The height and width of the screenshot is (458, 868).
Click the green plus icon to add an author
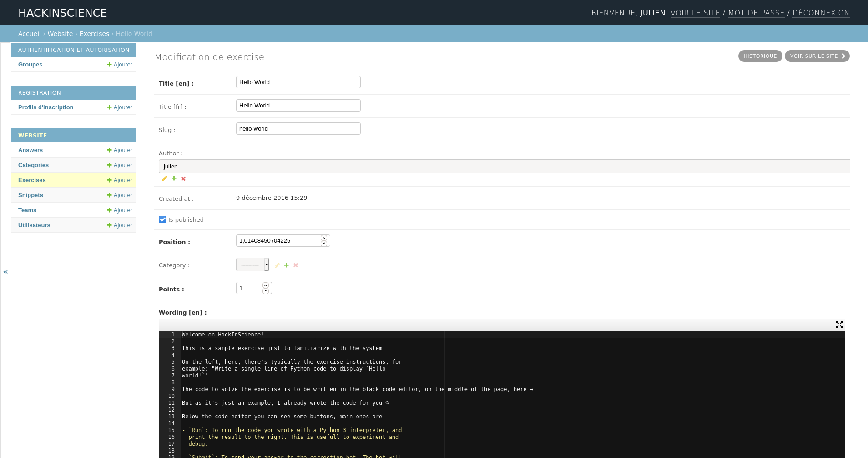[x=174, y=178]
